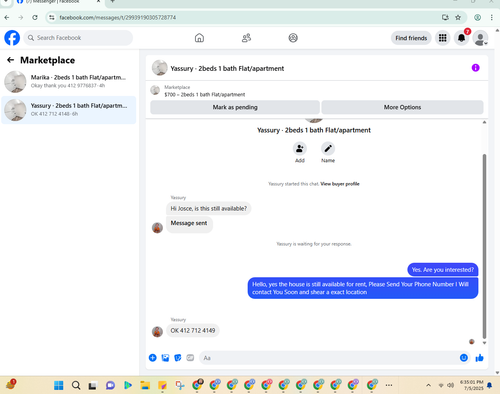Open More Options for listing
Screen dimensions: 500x394
pos(402,107)
